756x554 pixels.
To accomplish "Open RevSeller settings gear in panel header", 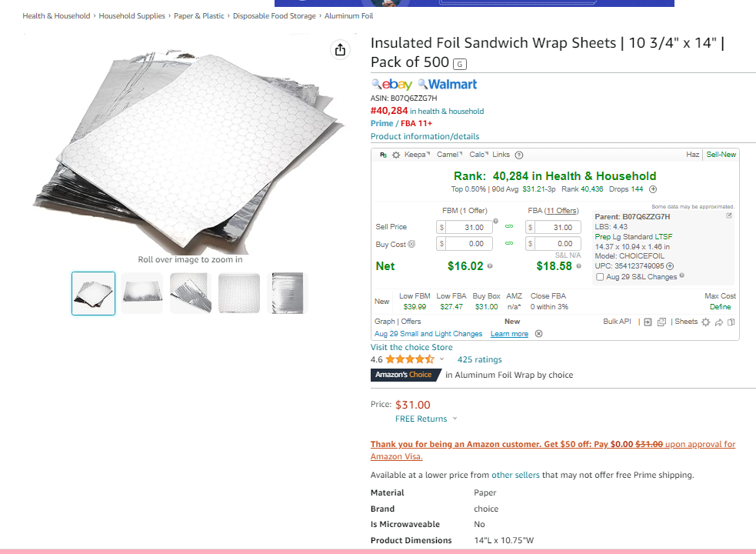I will (x=396, y=155).
